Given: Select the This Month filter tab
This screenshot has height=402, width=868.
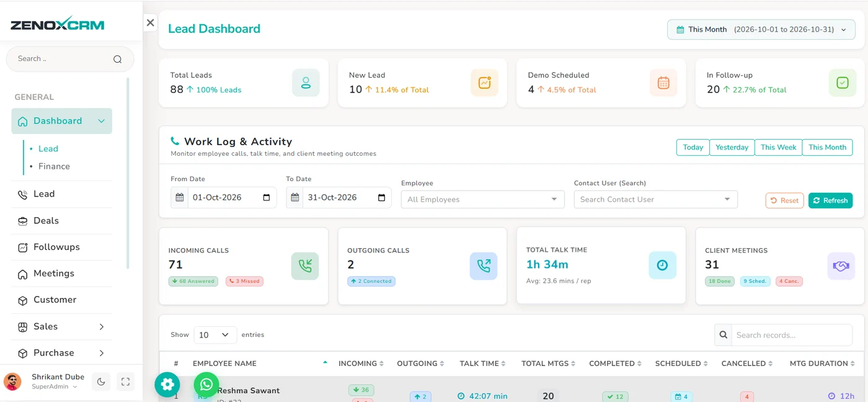Looking at the screenshot, I should pos(827,147).
